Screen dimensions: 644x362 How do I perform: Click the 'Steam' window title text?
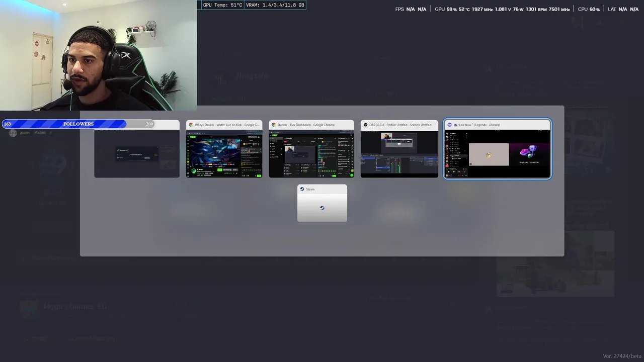(x=310, y=189)
